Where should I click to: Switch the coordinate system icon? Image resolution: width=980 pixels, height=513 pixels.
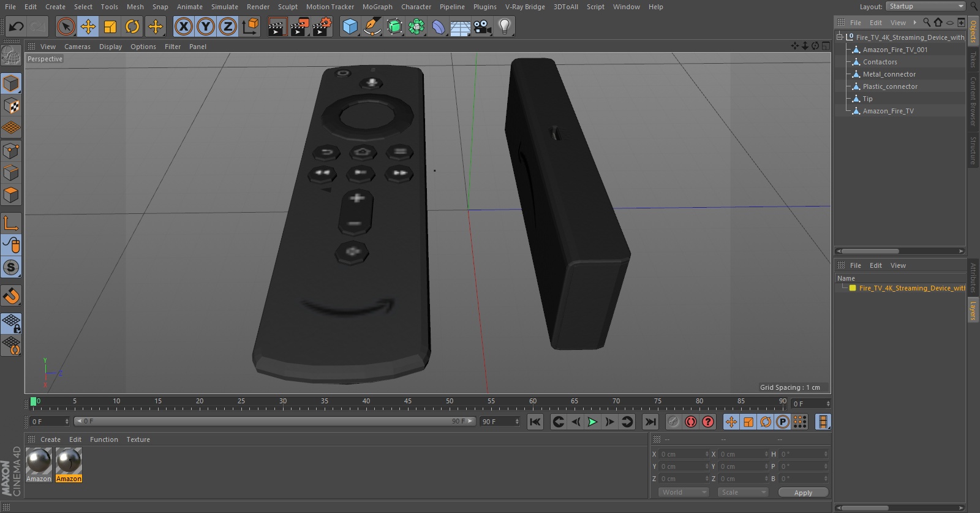click(251, 26)
